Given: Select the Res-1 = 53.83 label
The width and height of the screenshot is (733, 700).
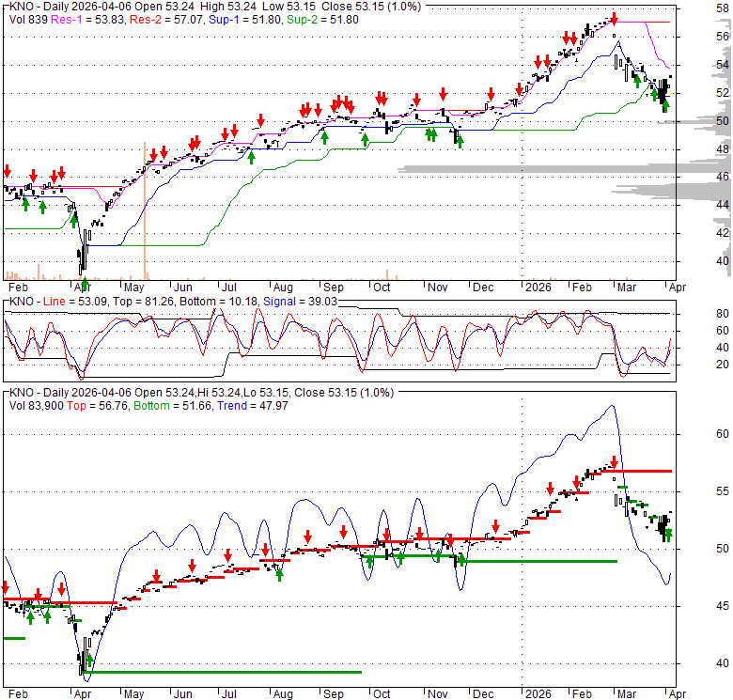Looking at the screenshot, I should click(x=82, y=20).
